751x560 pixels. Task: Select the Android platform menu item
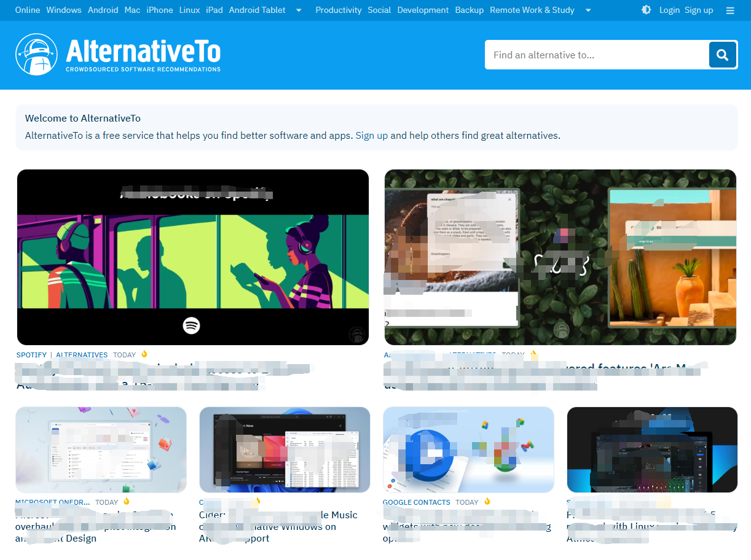103,10
